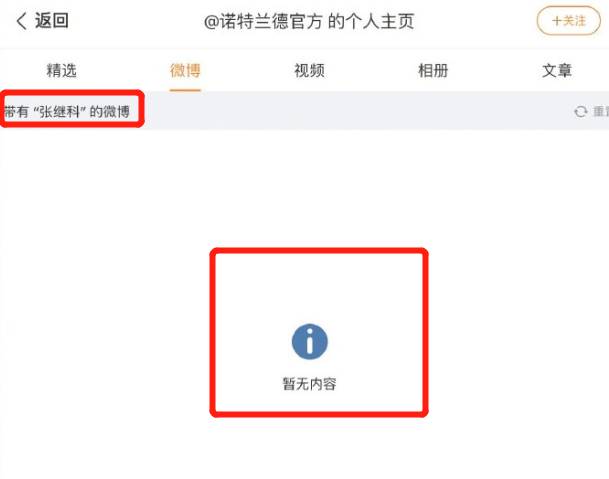Follow the account with +关注 button
The image size is (609, 479).
[569, 21]
